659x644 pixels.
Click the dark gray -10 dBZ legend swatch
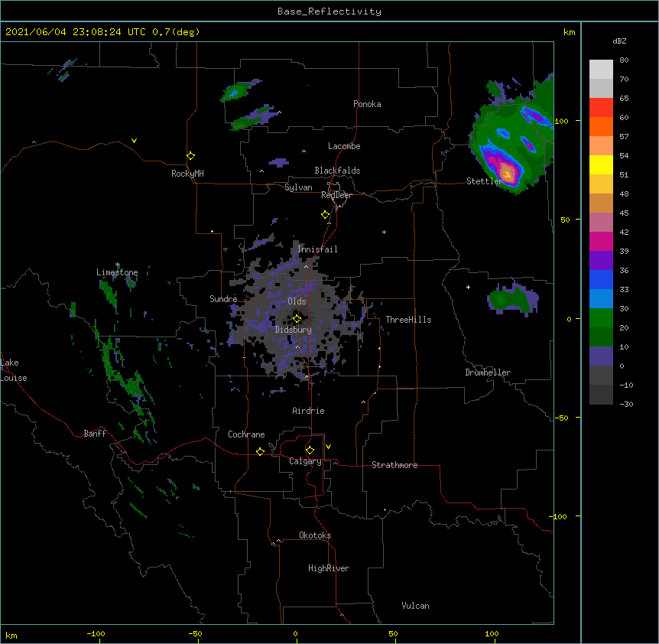click(601, 395)
